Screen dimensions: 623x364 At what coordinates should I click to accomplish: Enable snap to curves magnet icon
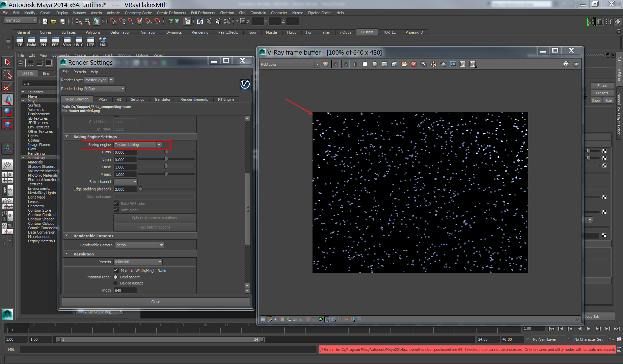(x=122, y=21)
